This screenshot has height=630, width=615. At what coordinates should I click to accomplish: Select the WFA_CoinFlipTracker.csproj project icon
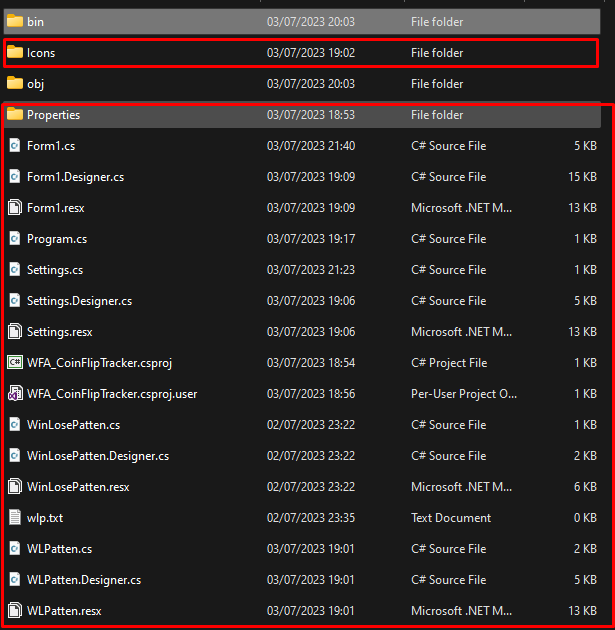pos(15,362)
